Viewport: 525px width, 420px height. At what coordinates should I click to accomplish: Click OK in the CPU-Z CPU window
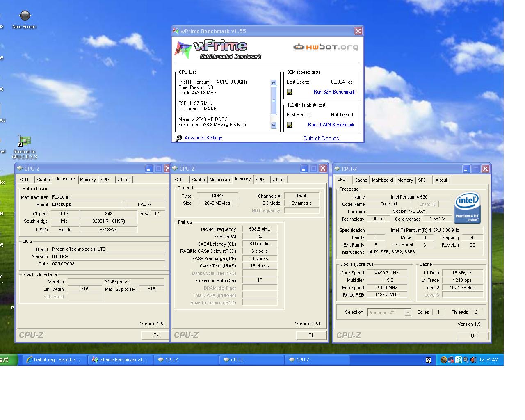click(474, 336)
